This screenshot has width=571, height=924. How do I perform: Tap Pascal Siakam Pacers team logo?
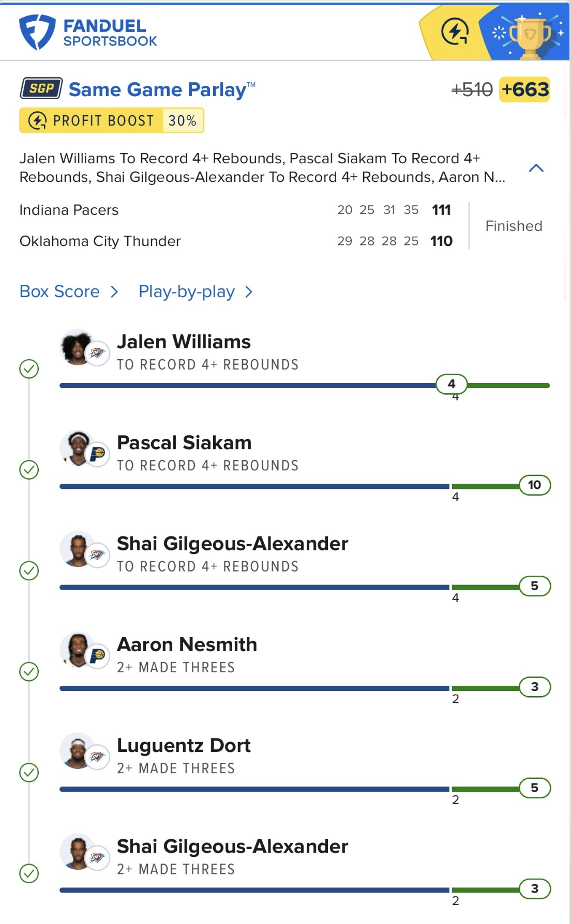click(97, 454)
